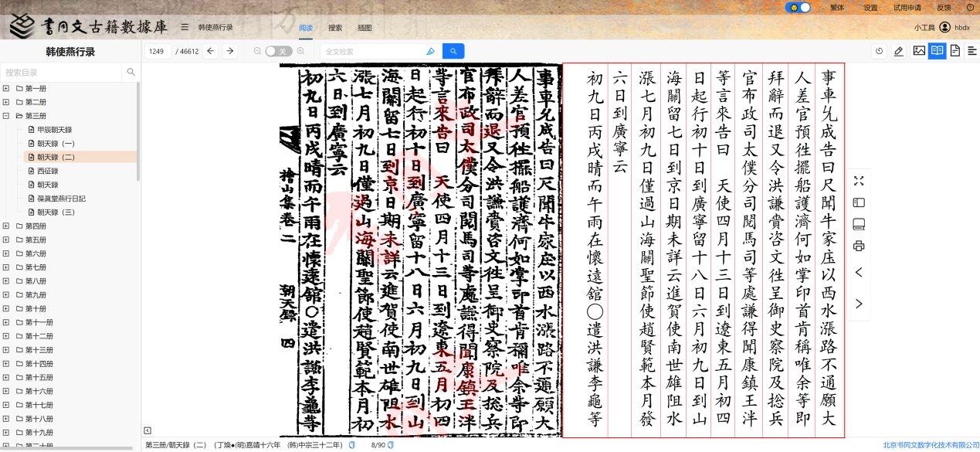Print the current page with printer icon
Screen dimensions: 980x452
pos(859,246)
